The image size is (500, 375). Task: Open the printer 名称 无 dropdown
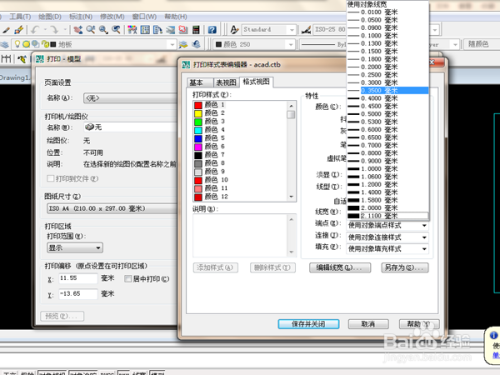[130, 127]
